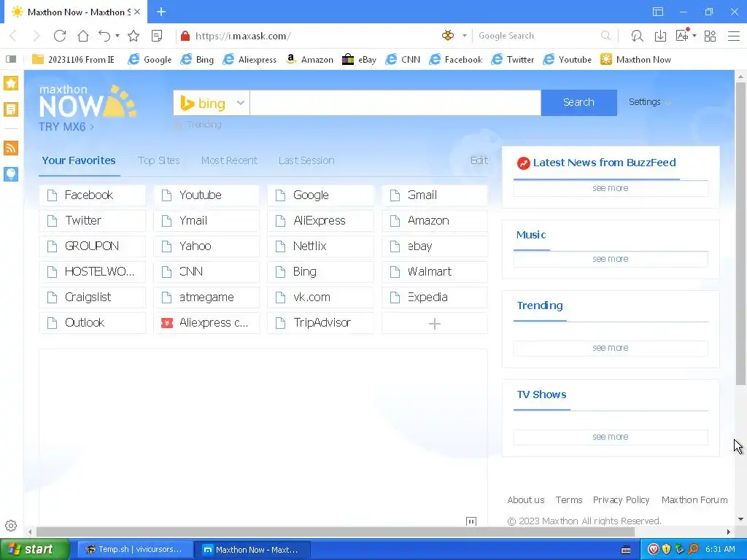Open the TripAdvisor favorite tile
This screenshot has width=747, height=560.
321,323
